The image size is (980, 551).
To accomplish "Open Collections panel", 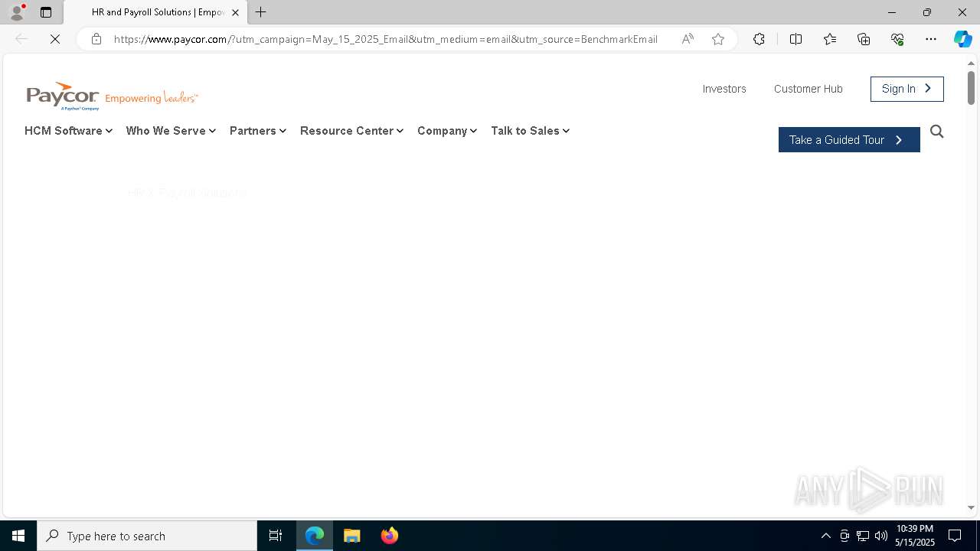I will pos(864,39).
